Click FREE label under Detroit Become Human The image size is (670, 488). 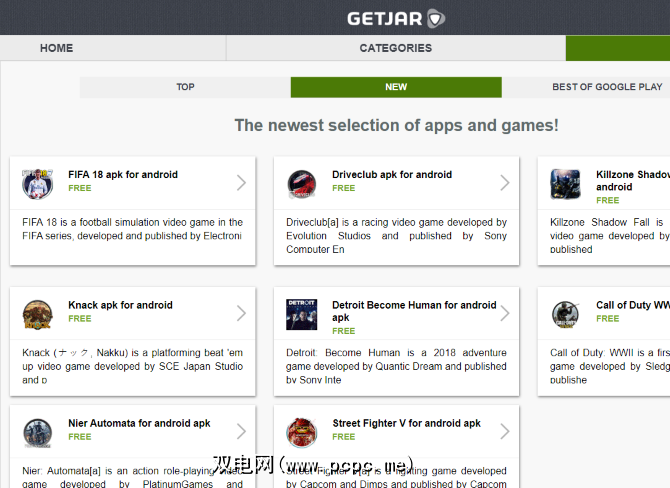coord(344,331)
